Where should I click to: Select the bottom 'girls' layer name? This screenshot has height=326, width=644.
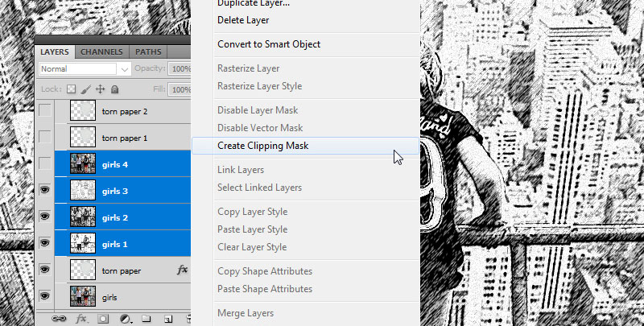(109, 298)
